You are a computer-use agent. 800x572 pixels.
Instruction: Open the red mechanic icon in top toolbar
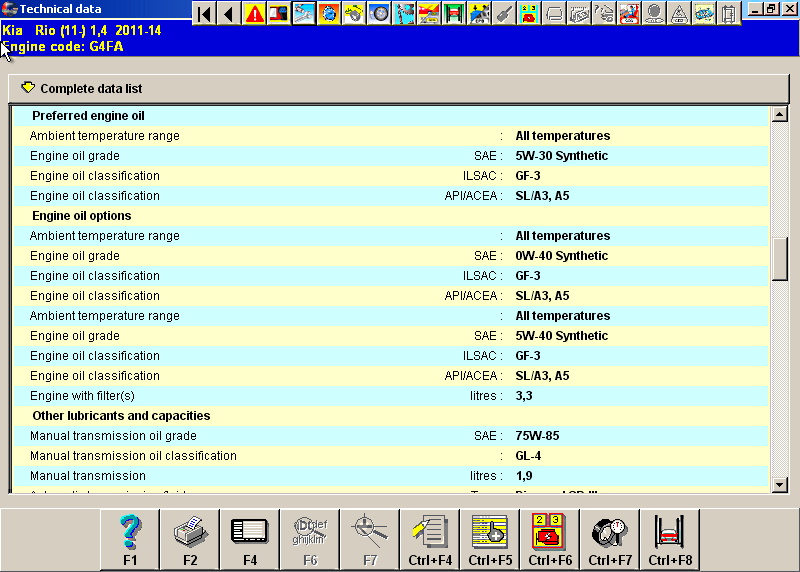point(629,14)
